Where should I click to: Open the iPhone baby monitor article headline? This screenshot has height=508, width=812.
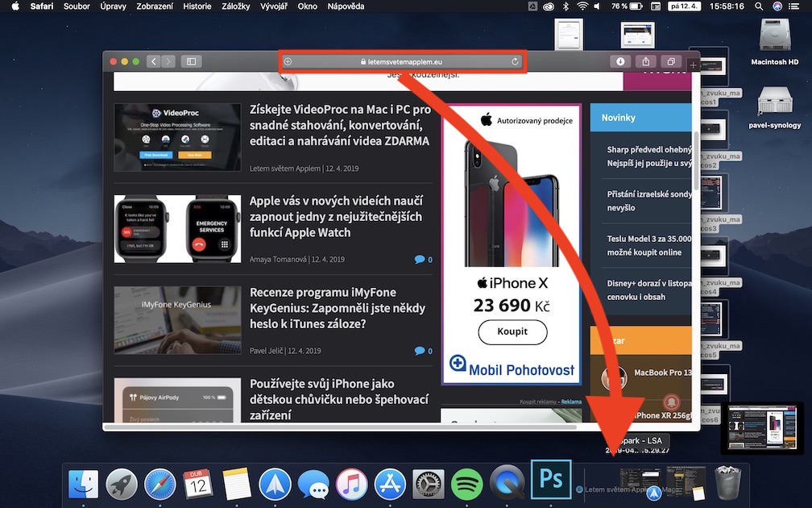[339, 399]
